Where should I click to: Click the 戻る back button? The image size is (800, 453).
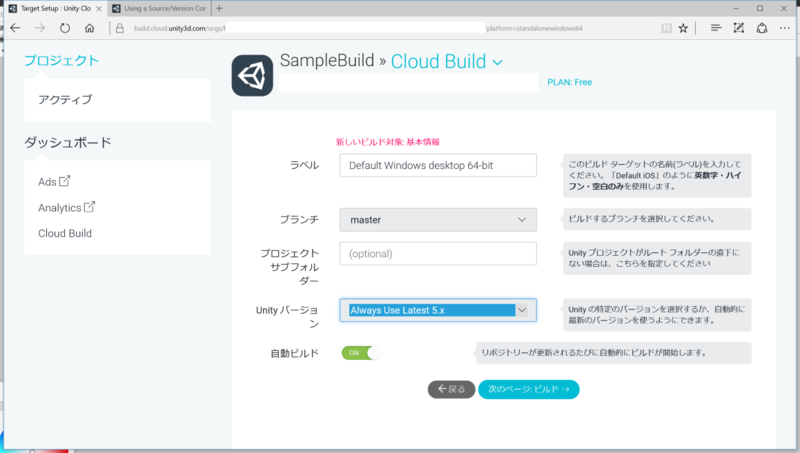451,389
